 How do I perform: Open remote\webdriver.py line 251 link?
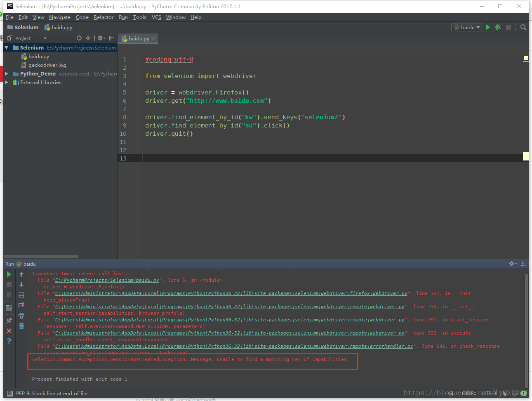230,320
